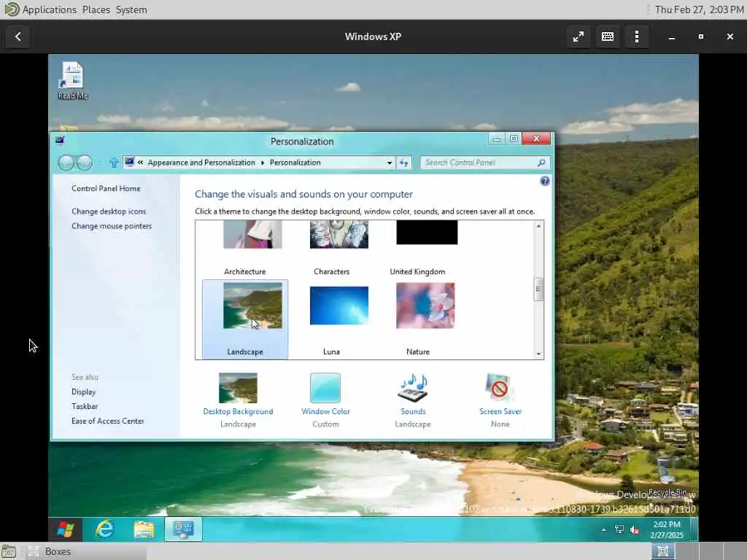
Task: Click the help question mark icon
Action: pyautogui.click(x=544, y=181)
